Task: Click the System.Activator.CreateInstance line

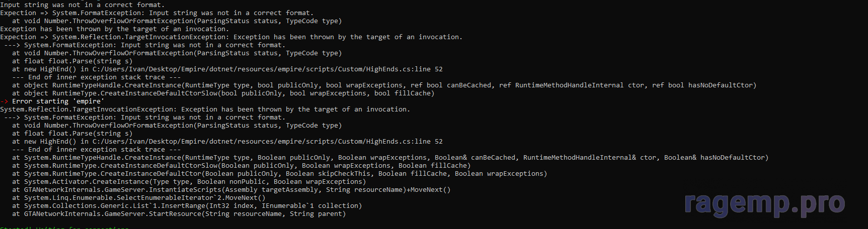Action: 189,182
